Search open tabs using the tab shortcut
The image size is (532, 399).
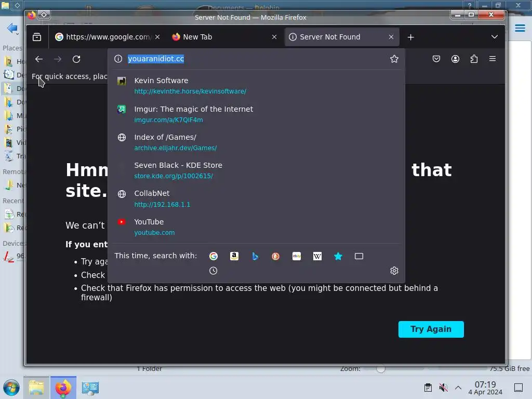359,256
